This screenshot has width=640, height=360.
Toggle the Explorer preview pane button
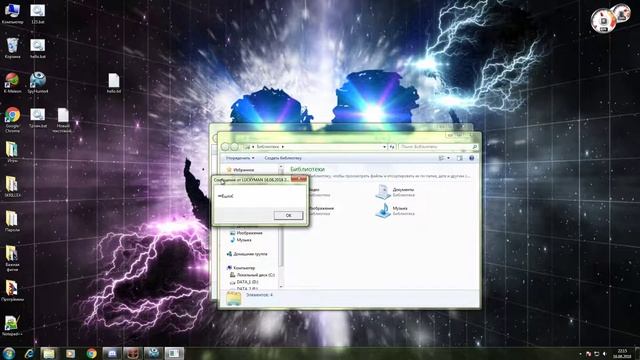pyautogui.click(x=460, y=158)
